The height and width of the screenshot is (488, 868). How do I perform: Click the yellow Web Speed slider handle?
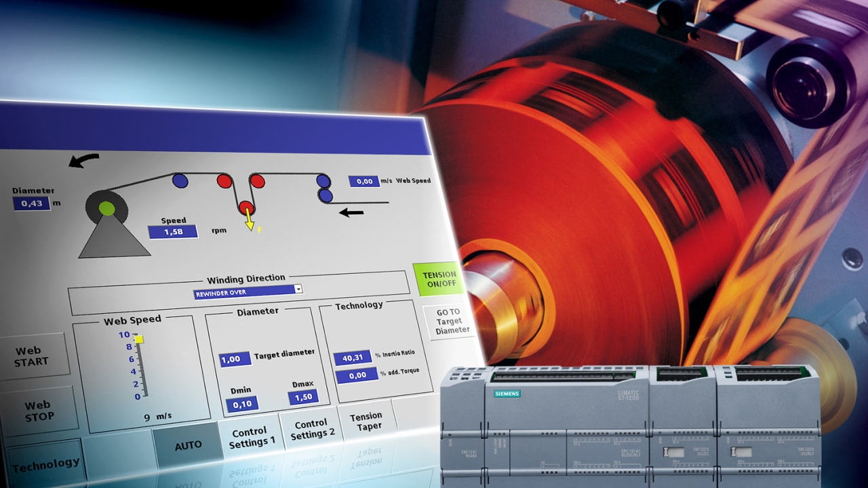(x=139, y=340)
